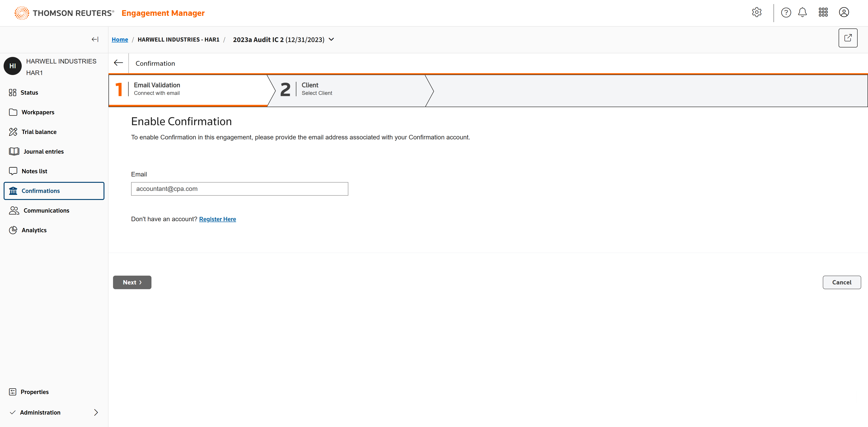The width and height of the screenshot is (868, 427).
Task: Follow the Register Here link
Action: click(217, 219)
